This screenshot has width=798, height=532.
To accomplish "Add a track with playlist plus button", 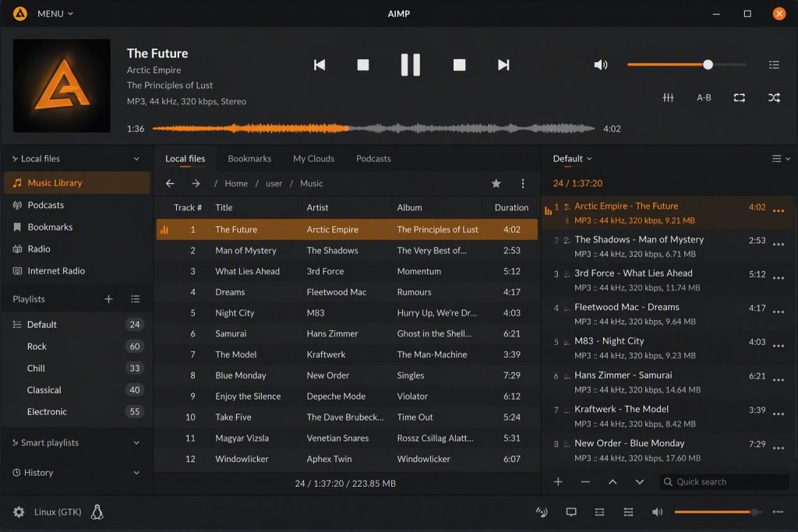I will click(x=558, y=481).
